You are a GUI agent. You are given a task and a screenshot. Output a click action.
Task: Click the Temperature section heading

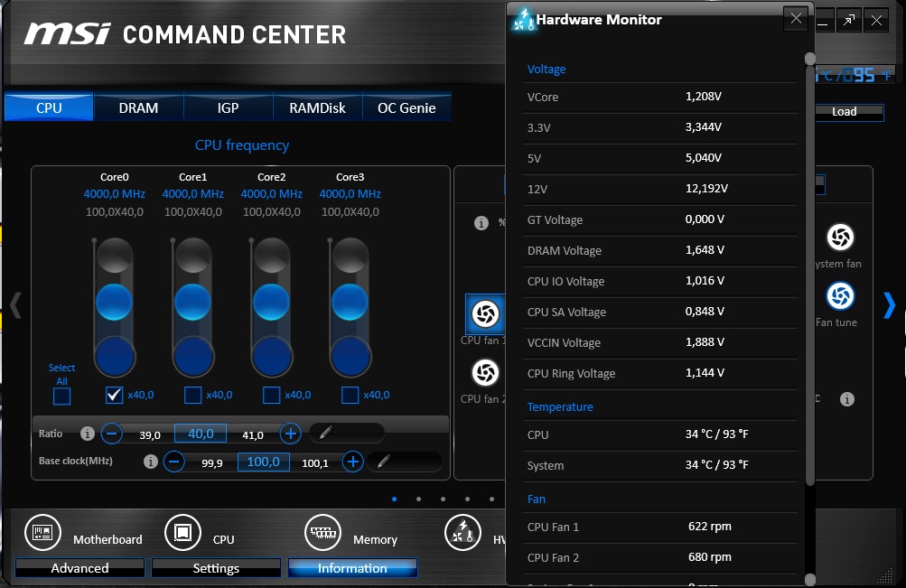560,406
